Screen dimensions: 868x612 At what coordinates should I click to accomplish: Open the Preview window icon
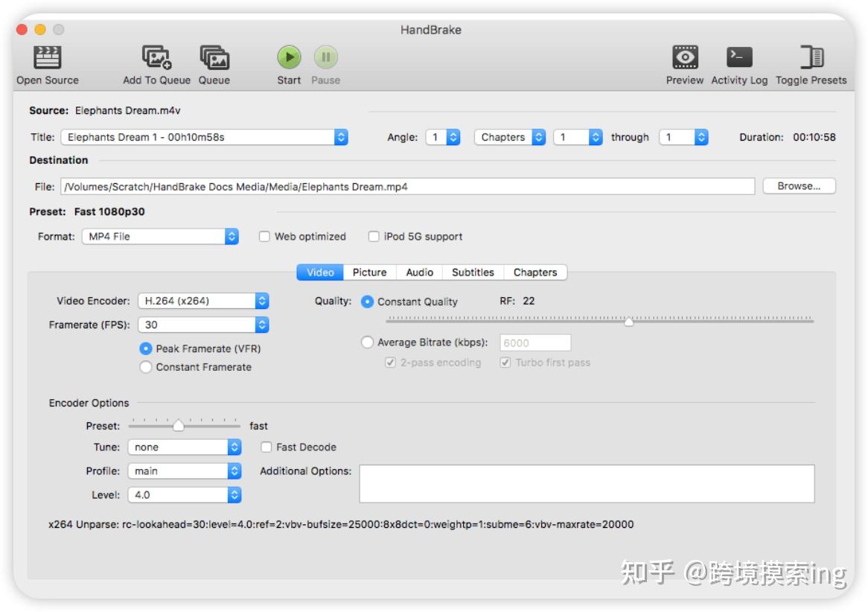point(685,57)
